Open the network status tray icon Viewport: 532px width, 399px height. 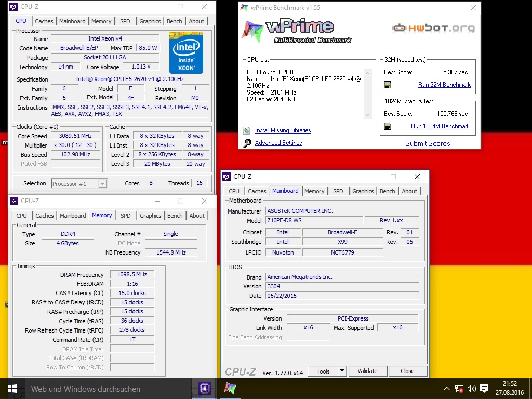(x=459, y=389)
